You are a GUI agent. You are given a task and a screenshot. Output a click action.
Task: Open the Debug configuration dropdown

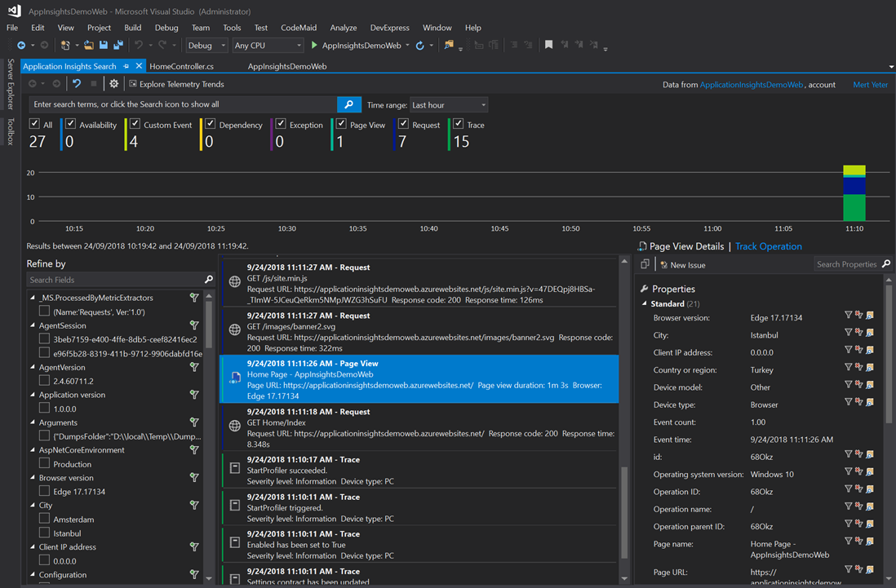click(206, 45)
